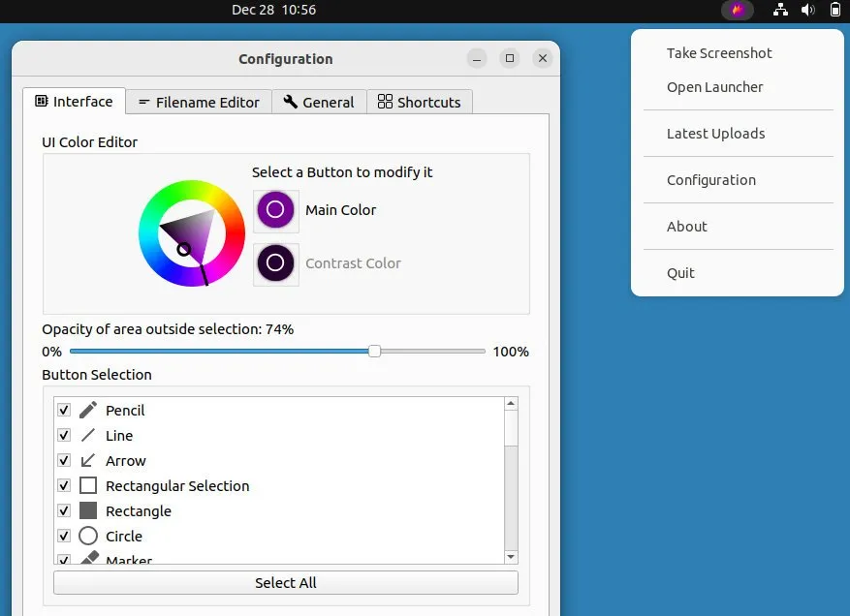Viewport: 850px width, 616px height.
Task: Click the button list scrollbar down arrow
Action: coord(511,557)
